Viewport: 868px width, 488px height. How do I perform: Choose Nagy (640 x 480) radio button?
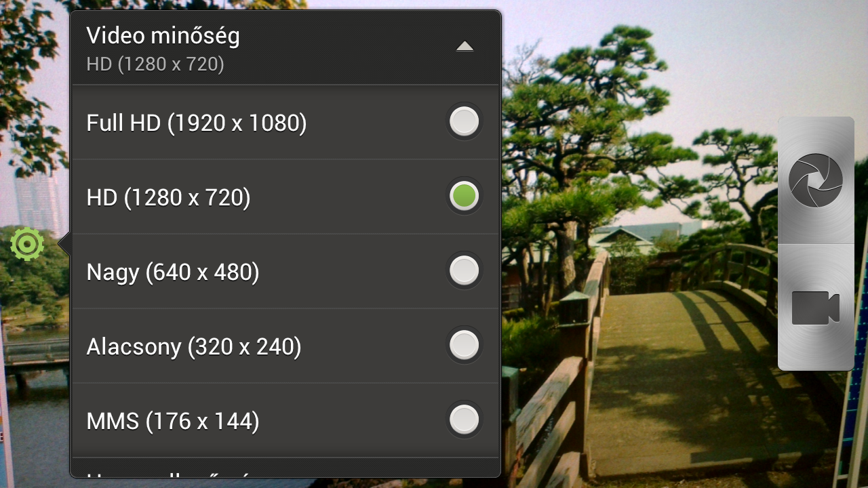(x=465, y=271)
